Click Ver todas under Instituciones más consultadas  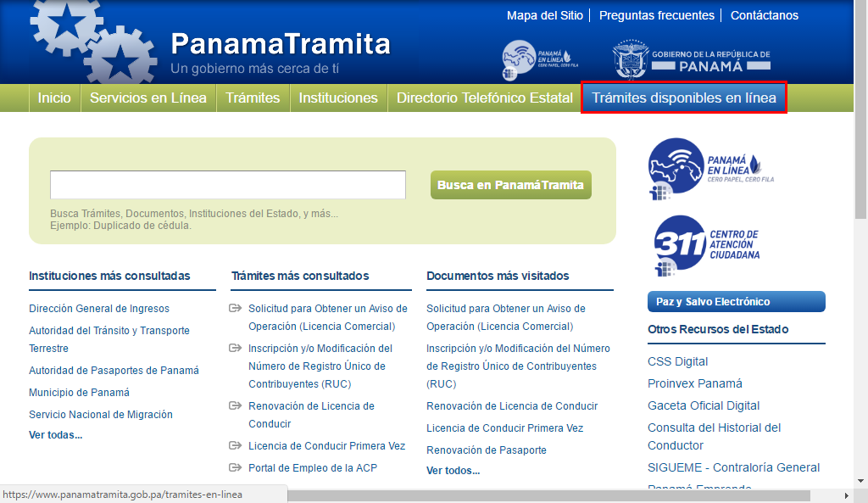[x=55, y=435]
